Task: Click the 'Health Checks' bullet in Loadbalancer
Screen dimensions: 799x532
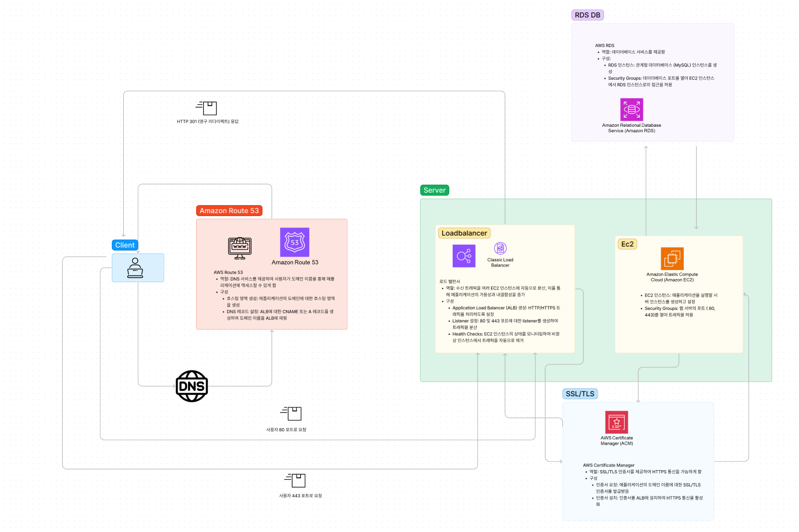Action: click(x=506, y=337)
